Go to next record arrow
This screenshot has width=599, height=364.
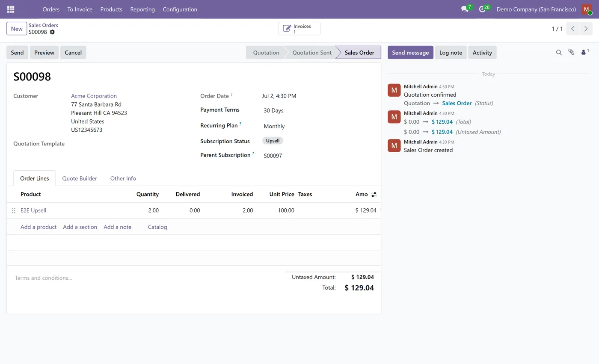point(586,29)
